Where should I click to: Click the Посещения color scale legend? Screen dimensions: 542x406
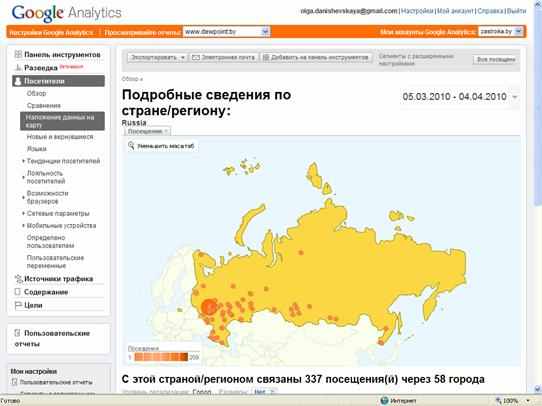(161, 357)
